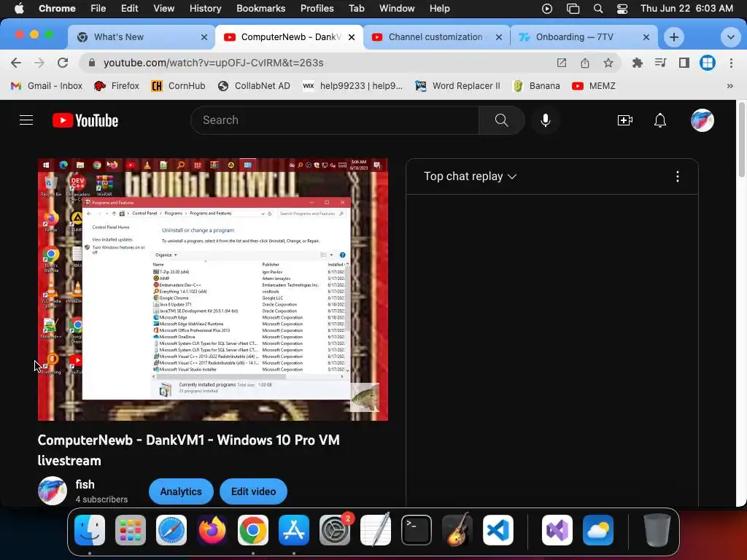This screenshot has width=747, height=560.
Task: Open GarageBand from the Dock
Action: [x=457, y=530]
